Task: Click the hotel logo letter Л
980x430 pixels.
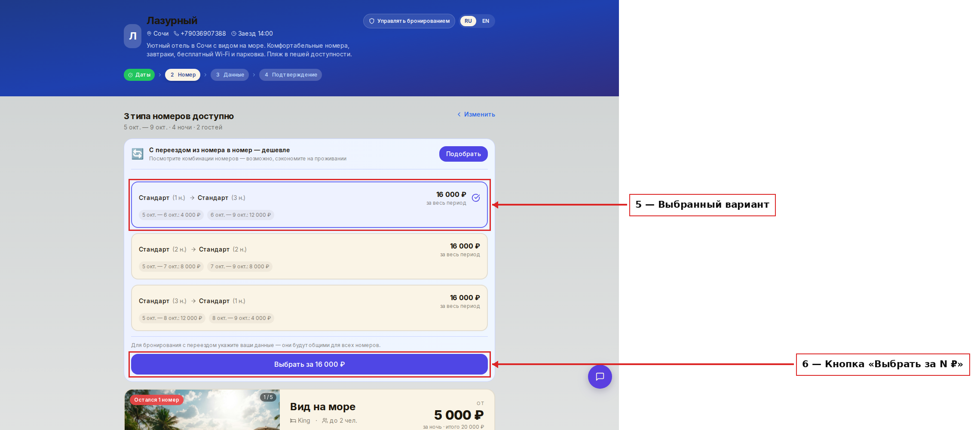Action: coord(133,36)
